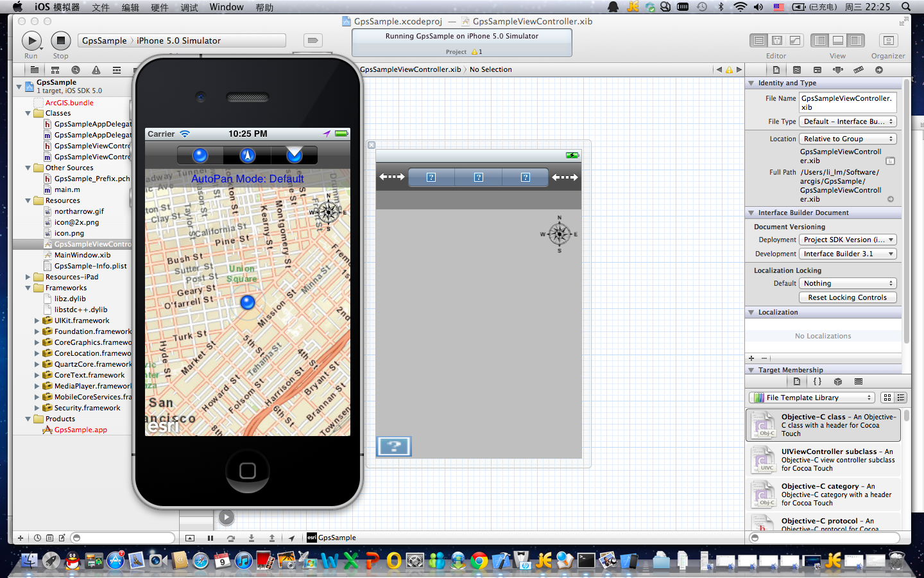Open the Window menu

(x=226, y=7)
